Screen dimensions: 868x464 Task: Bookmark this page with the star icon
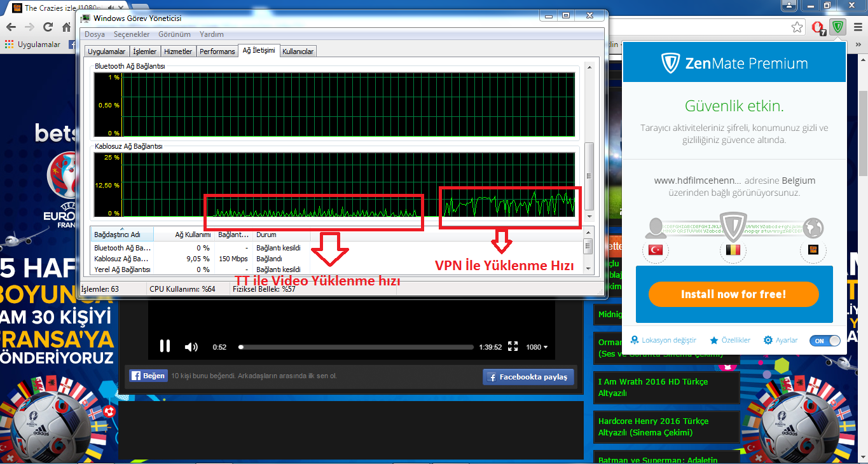[x=797, y=27]
